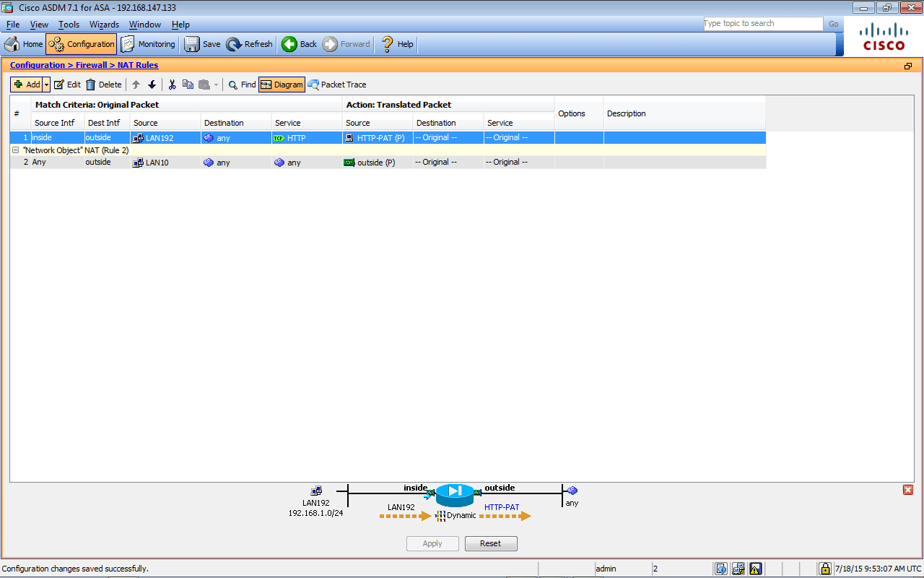Image resolution: width=924 pixels, height=578 pixels.
Task: Click the ASA firewall device icon in diagram
Action: coord(455,495)
